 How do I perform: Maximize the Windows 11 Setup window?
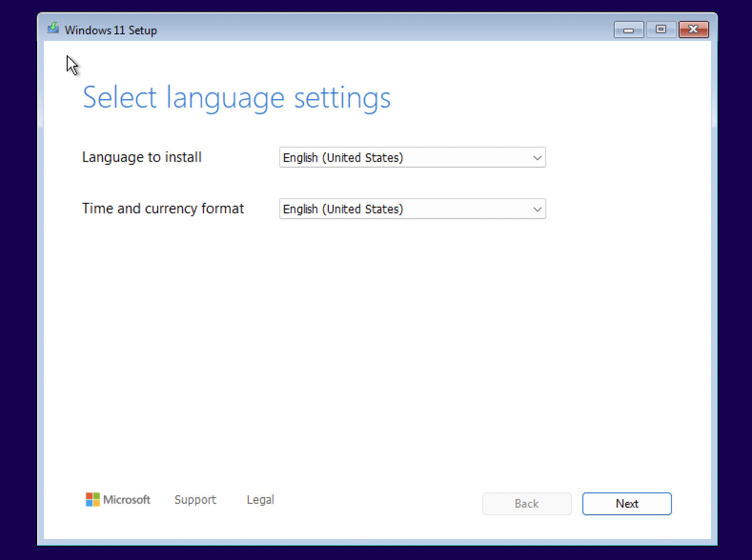pos(661,30)
